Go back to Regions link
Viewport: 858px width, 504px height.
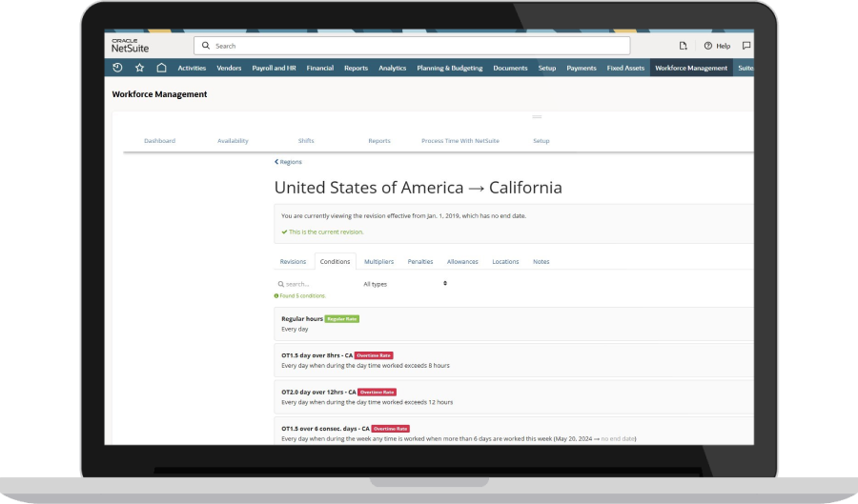[288, 162]
